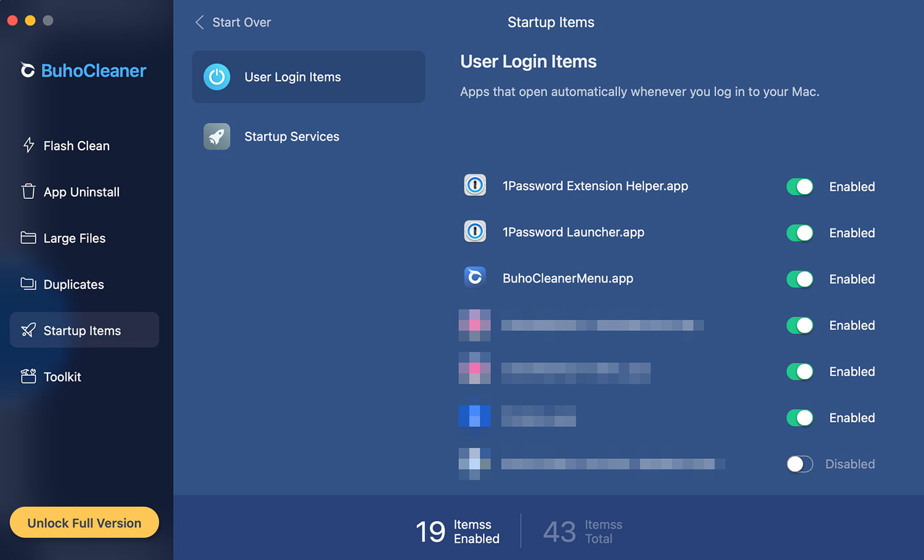Image resolution: width=924 pixels, height=560 pixels.
Task: Switch to Startup Services tab
Action: (309, 136)
